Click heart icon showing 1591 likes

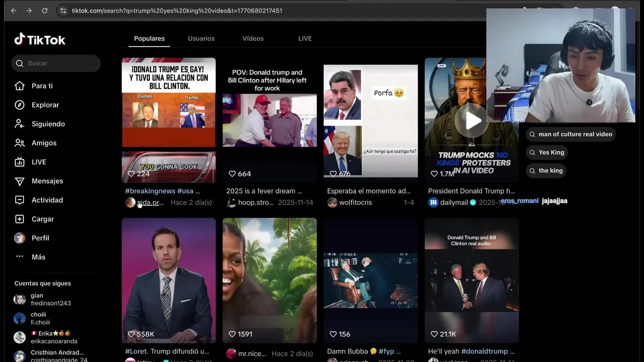(232, 334)
